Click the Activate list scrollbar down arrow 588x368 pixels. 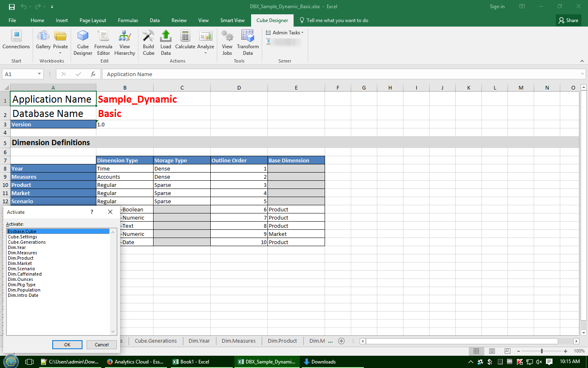(113, 332)
